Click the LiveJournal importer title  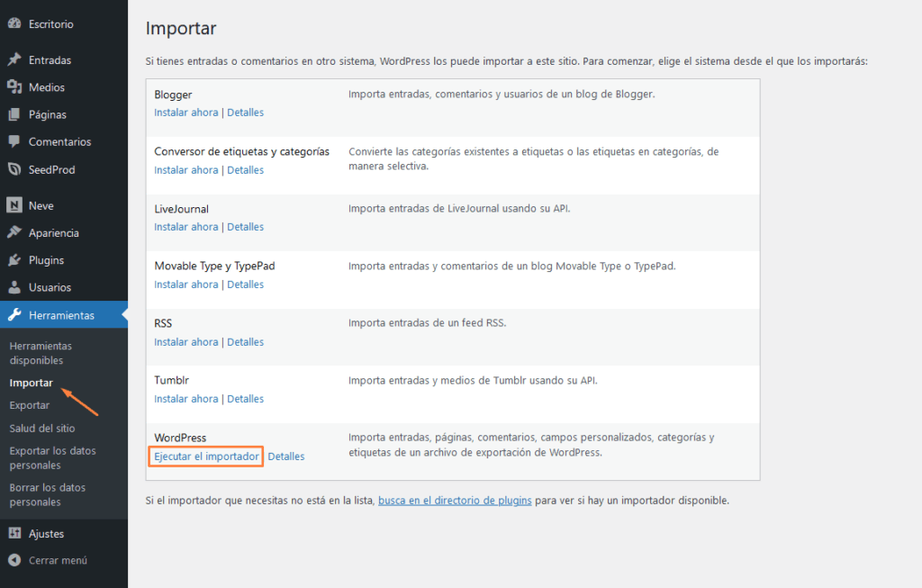click(x=181, y=209)
